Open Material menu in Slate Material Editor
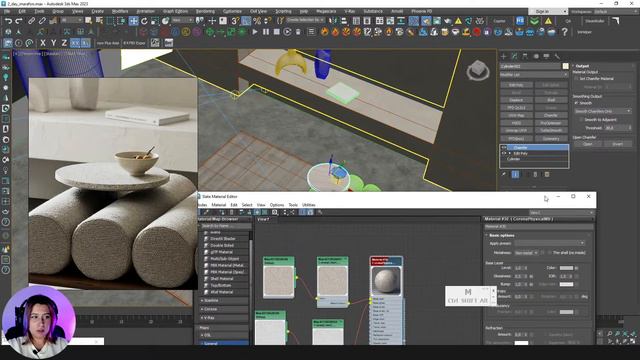 (219, 205)
